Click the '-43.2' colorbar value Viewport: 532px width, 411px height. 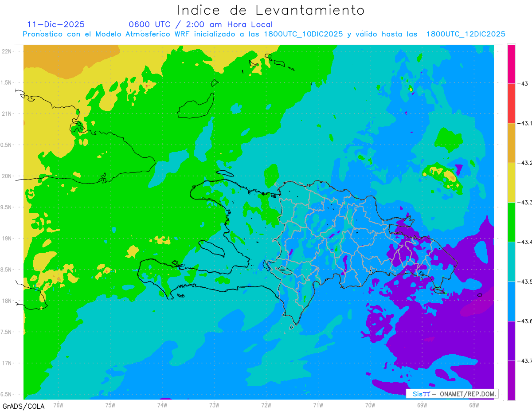[x=524, y=163]
